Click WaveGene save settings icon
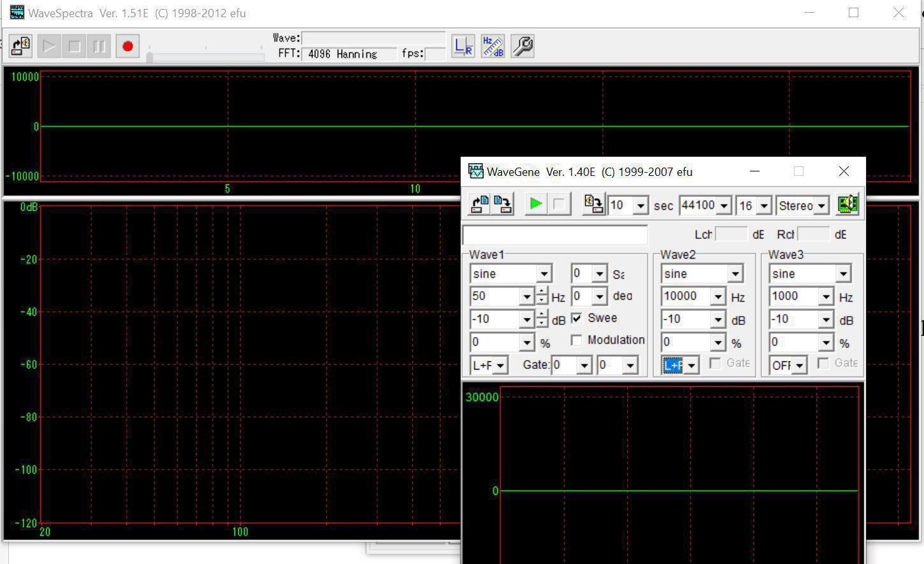Screen dimensions: 924x564 pyautogui.click(x=503, y=205)
